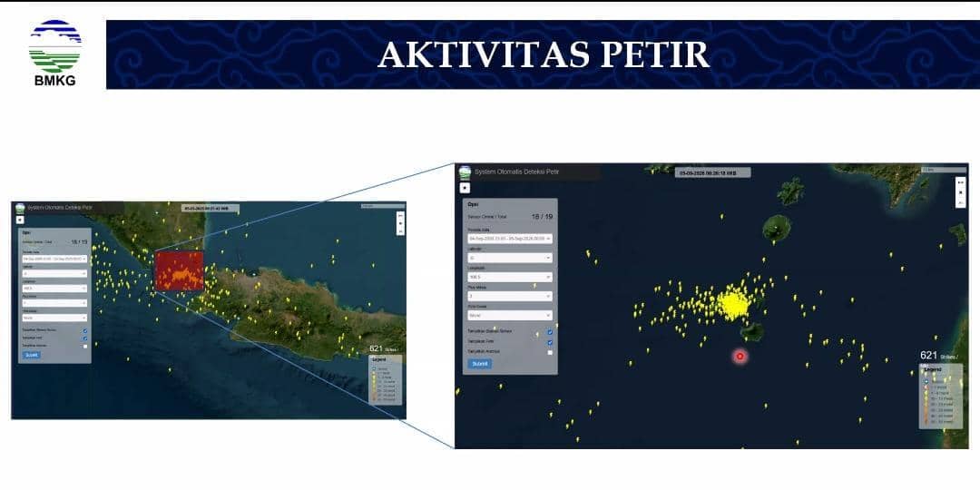Click Submit in the enlarged map's panel
The width and height of the screenshot is (980, 490).
coord(480,363)
